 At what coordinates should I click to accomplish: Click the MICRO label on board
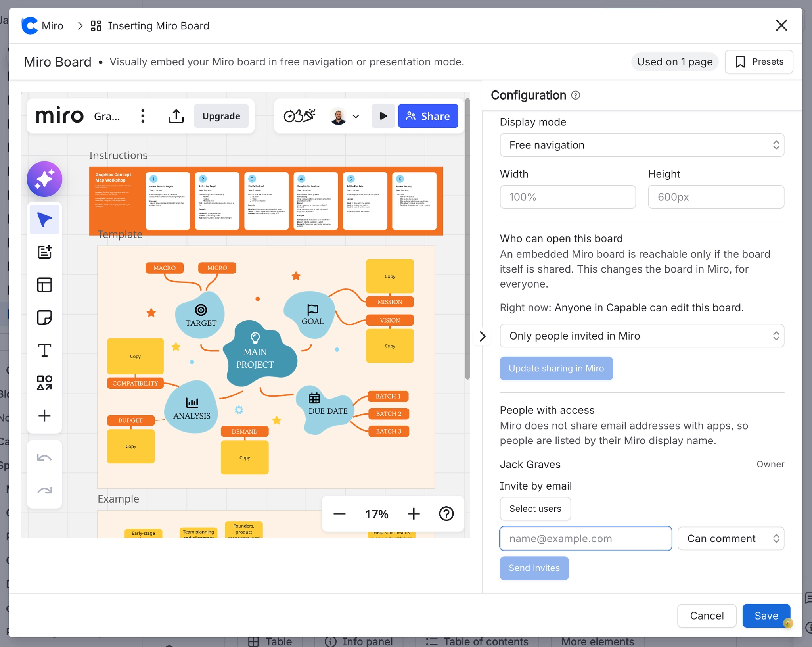[x=217, y=268]
